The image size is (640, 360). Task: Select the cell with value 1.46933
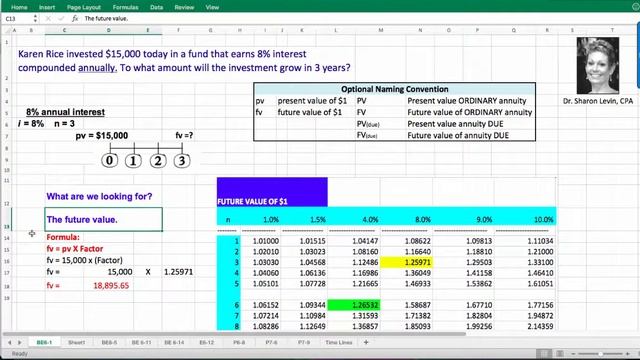coord(418,284)
